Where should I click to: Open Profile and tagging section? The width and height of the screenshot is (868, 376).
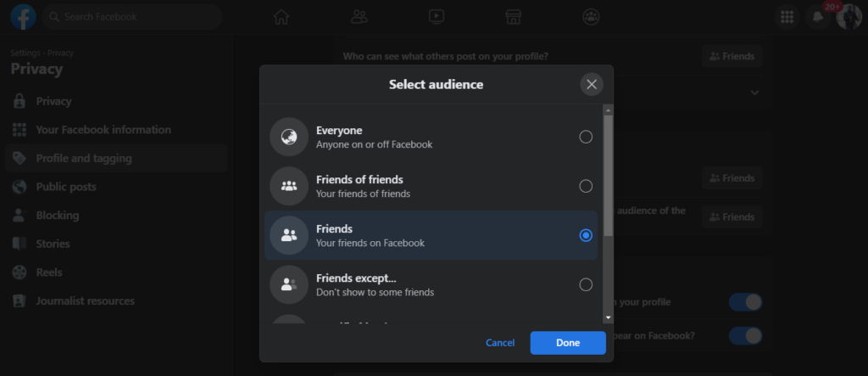point(116,159)
